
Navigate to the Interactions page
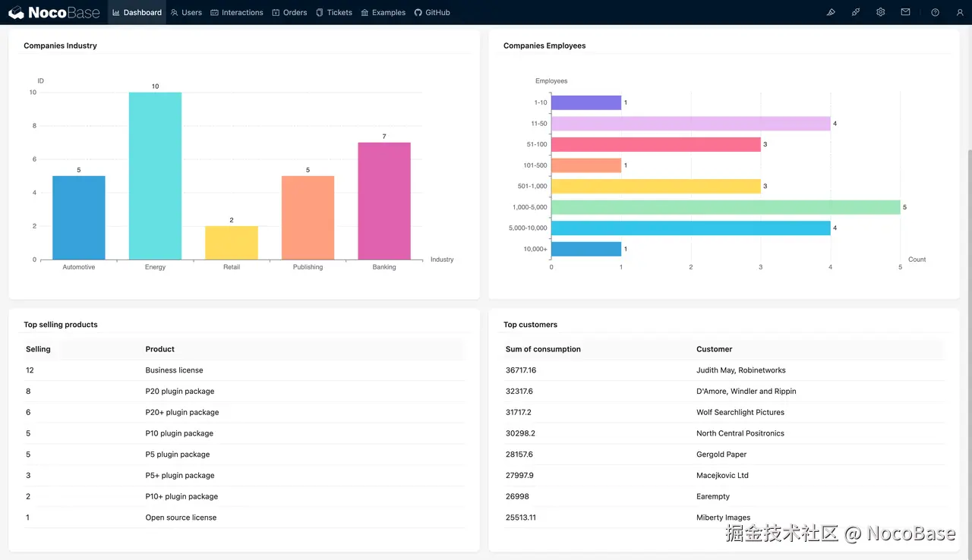click(x=237, y=12)
